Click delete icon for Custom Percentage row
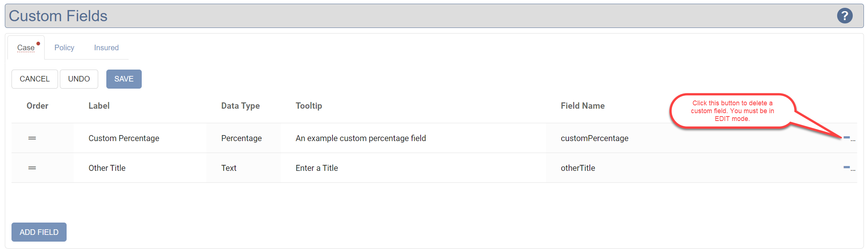The height and width of the screenshot is (252, 868). [x=847, y=138]
